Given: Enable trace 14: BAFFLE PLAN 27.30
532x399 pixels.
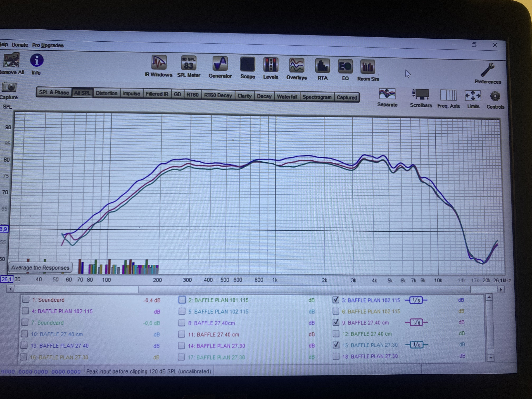Looking at the screenshot, I should tap(181, 346).
